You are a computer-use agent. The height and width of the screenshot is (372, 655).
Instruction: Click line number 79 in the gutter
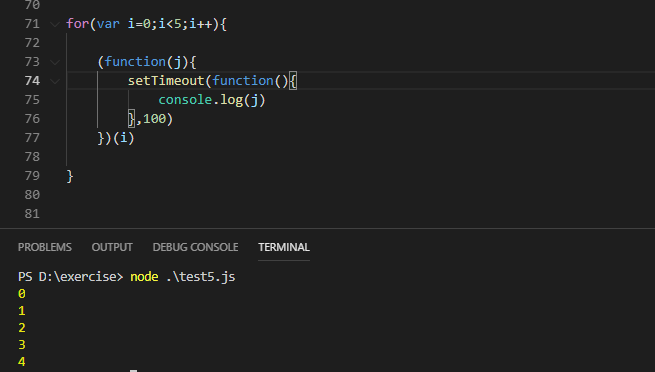(x=32, y=176)
